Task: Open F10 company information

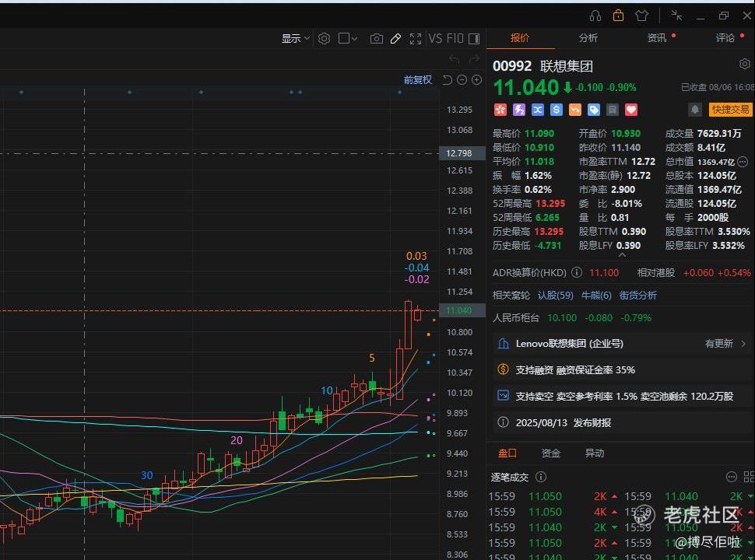Action: tap(455, 38)
